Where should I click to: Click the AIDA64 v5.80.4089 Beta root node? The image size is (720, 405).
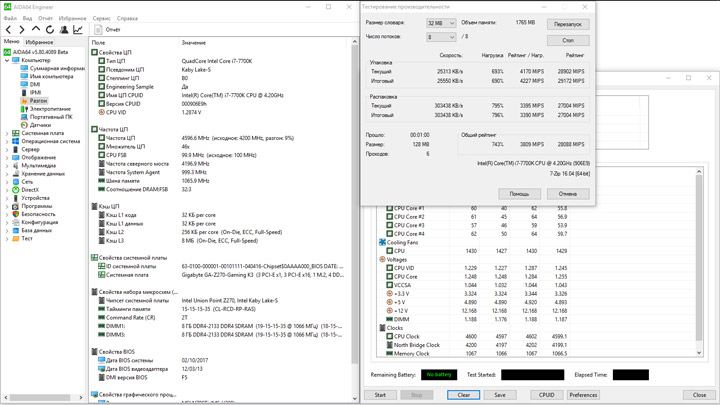point(40,52)
